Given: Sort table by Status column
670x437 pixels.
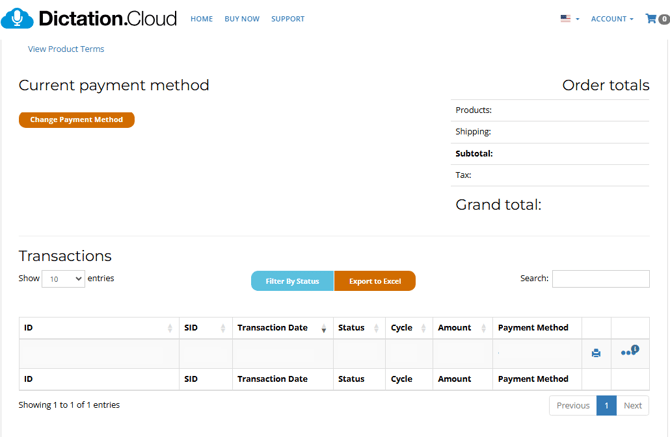Looking at the screenshot, I should coord(358,328).
